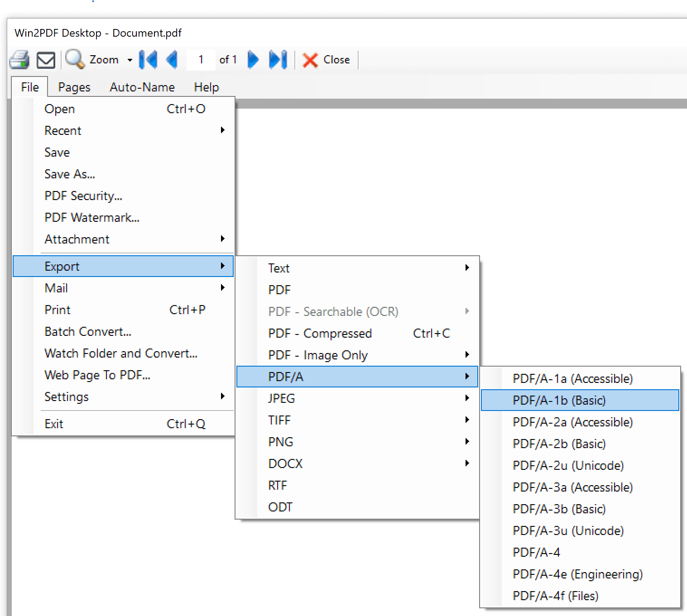Choose PDF/A-1a (Accessible)
Image resolution: width=687 pixels, height=616 pixels.
click(580, 378)
